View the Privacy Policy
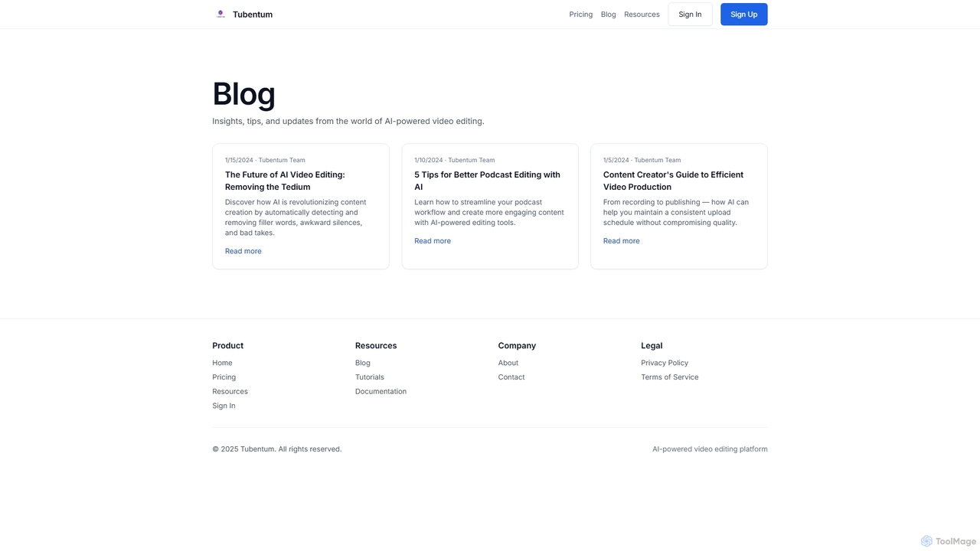The width and height of the screenshot is (980, 551). (665, 363)
